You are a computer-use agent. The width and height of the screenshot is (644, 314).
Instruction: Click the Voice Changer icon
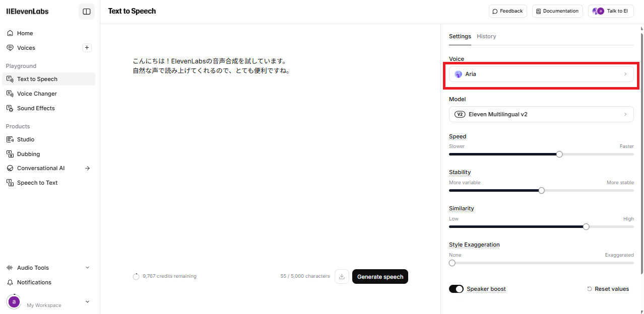[10, 94]
